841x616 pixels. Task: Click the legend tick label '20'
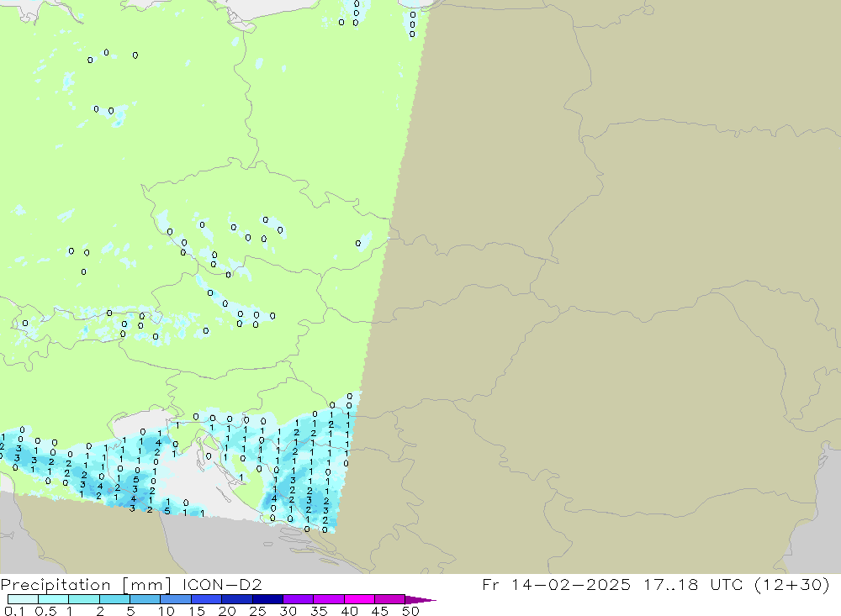tap(227, 611)
